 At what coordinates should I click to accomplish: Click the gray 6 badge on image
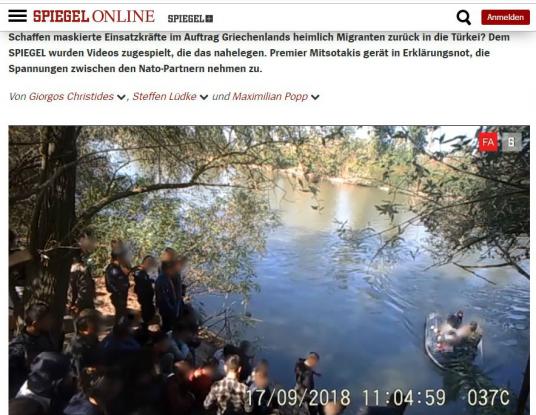pos(512,142)
